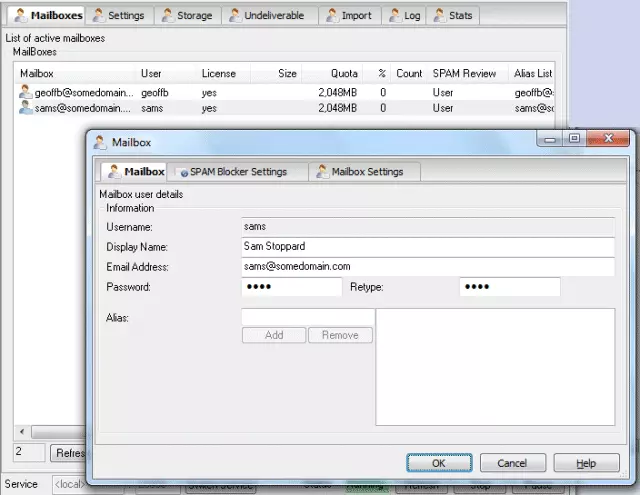Cancel the Mailbox dialog
The width and height of the screenshot is (640, 495).
click(512, 463)
